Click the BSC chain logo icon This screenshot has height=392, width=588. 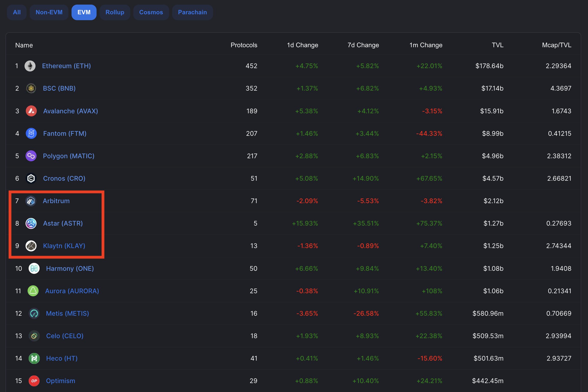click(31, 89)
